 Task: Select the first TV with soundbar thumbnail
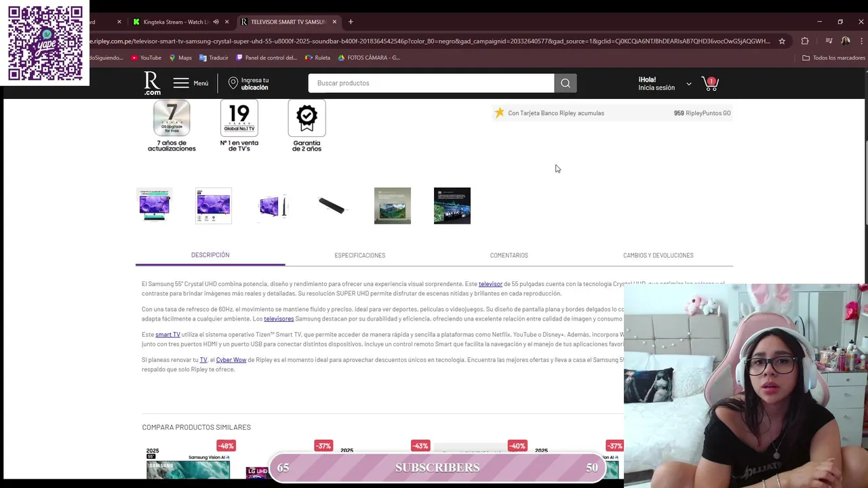154,205
